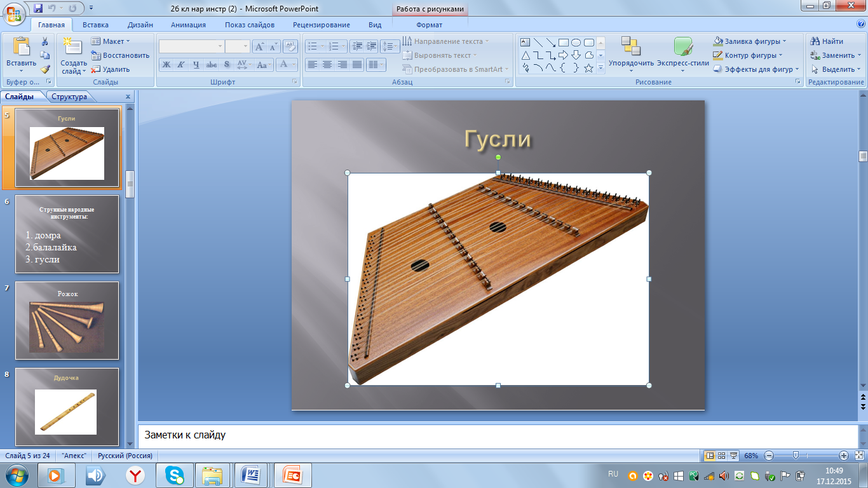Open the Анимация ribbon tab
This screenshot has height=488, width=868.
tap(188, 25)
